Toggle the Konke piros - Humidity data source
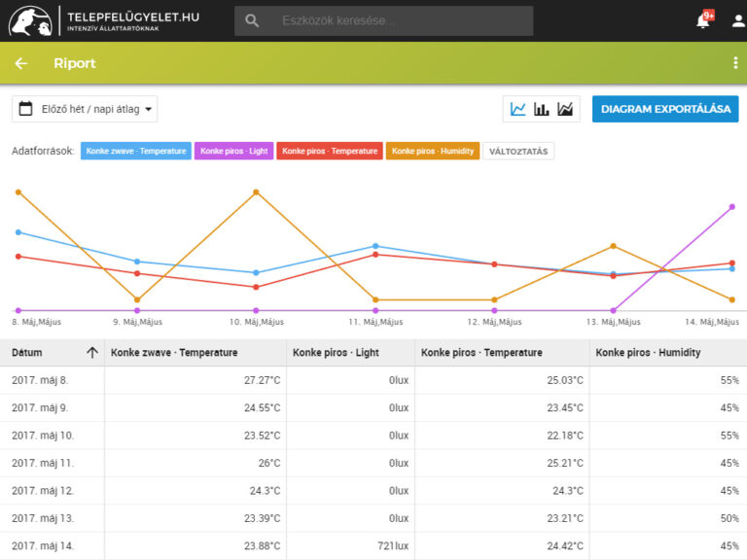This screenshot has height=560, width=747. pyautogui.click(x=433, y=151)
